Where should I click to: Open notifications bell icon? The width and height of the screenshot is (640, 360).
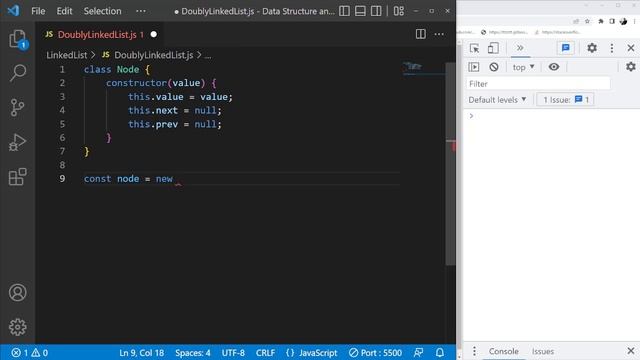(x=440, y=352)
